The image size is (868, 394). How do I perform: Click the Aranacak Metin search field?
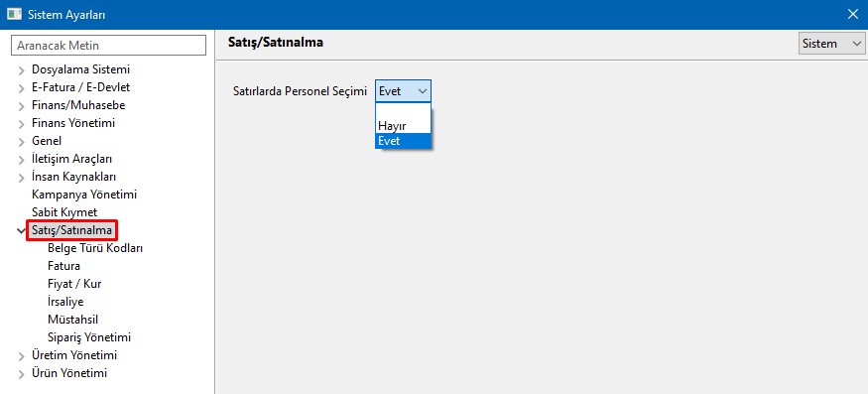click(x=108, y=46)
